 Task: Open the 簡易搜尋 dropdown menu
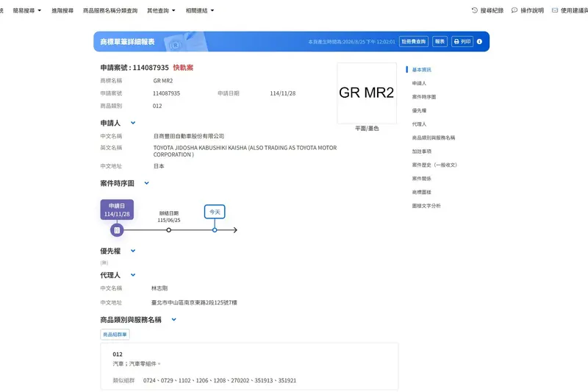(x=27, y=10)
